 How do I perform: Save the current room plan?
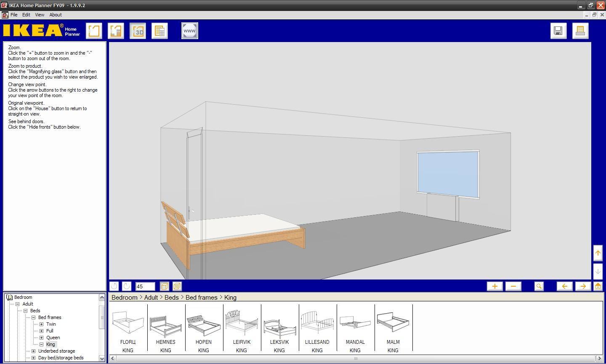coord(558,31)
